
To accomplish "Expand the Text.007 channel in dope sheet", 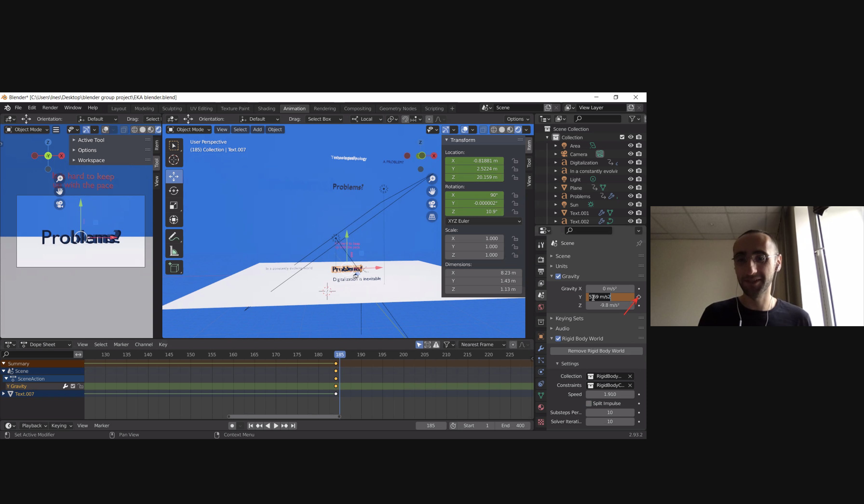I will (3, 394).
